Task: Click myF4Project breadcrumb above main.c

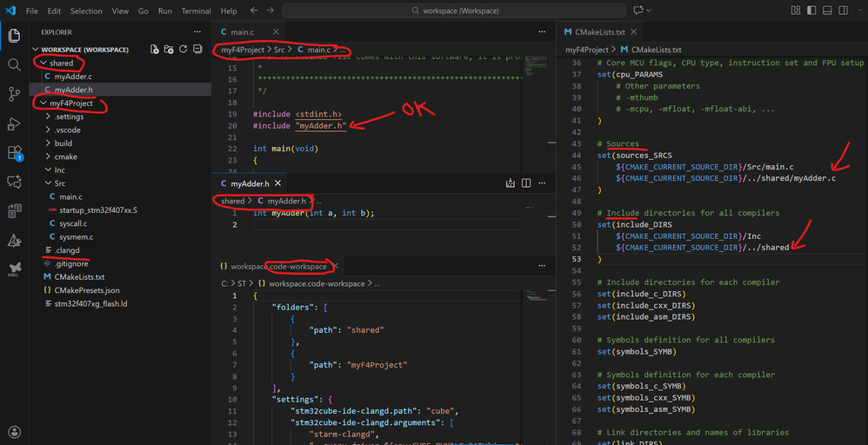Action: [x=243, y=50]
